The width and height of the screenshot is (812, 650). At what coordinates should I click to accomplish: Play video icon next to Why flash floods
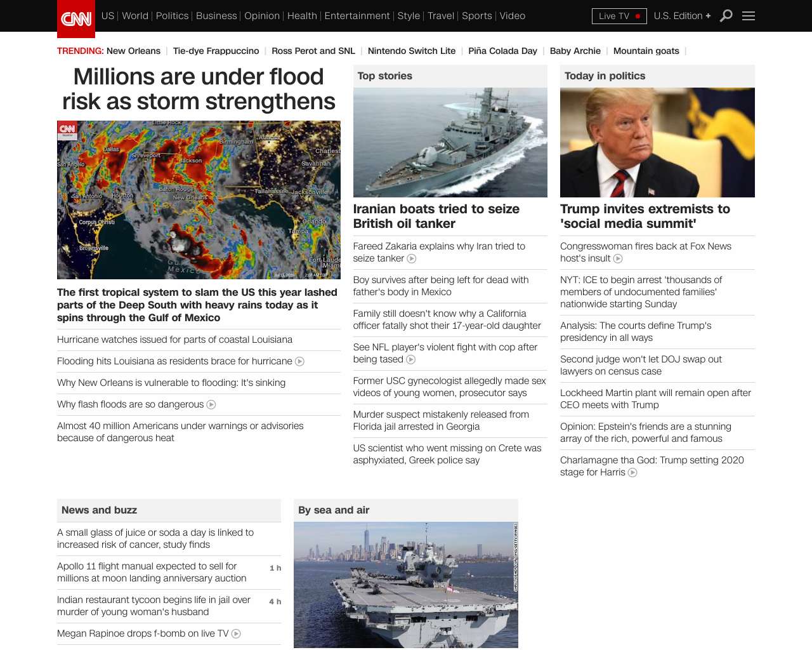(x=211, y=404)
